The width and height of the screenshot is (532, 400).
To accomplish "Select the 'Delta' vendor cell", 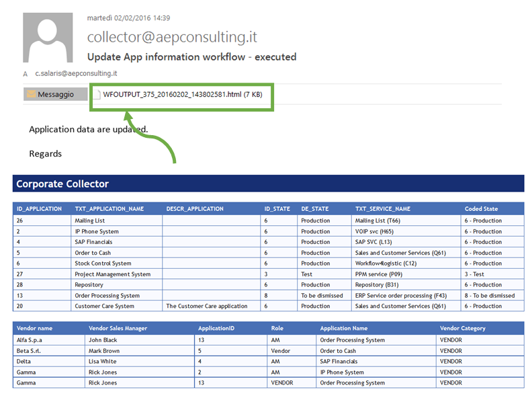I will (x=49, y=361).
